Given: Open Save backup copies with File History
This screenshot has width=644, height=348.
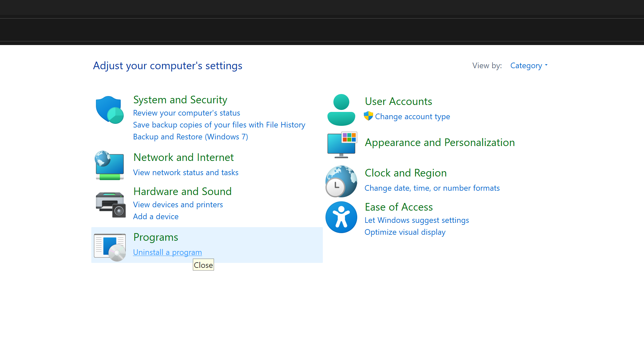Looking at the screenshot, I should [x=219, y=125].
